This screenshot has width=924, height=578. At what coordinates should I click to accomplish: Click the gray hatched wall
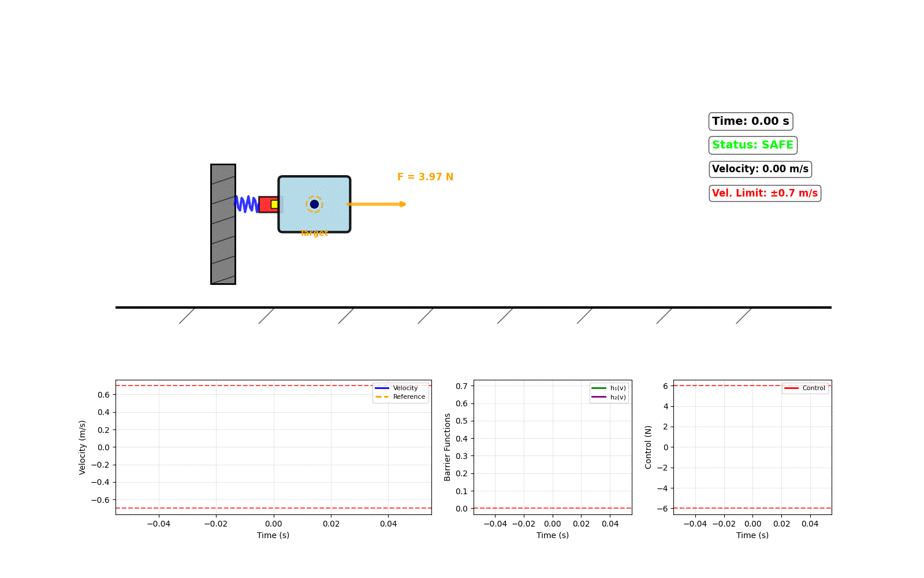(223, 224)
